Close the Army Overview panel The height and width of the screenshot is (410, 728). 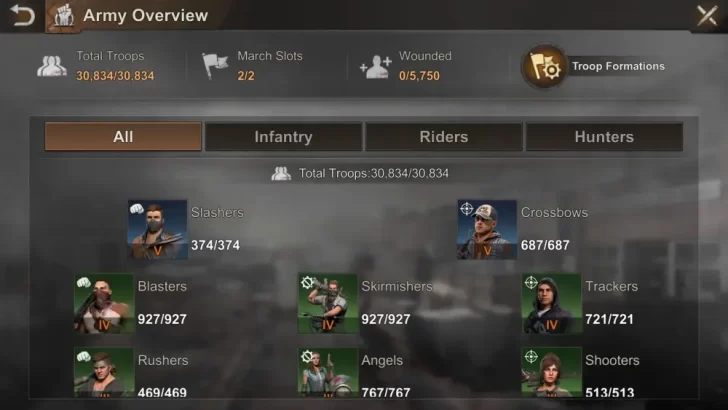[x=707, y=15]
